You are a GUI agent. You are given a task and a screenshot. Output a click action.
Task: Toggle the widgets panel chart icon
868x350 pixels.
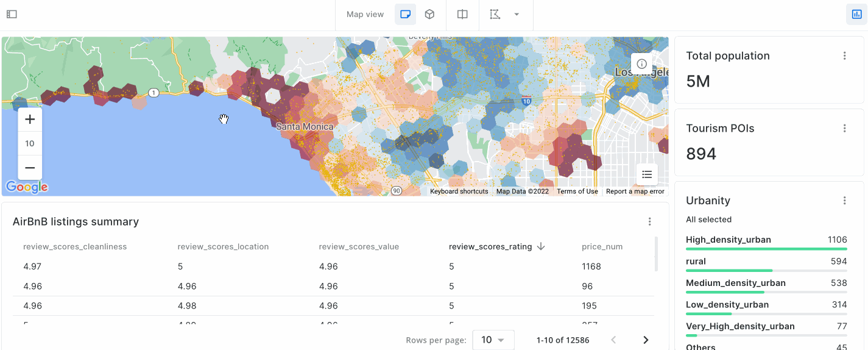pyautogui.click(x=856, y=14)
